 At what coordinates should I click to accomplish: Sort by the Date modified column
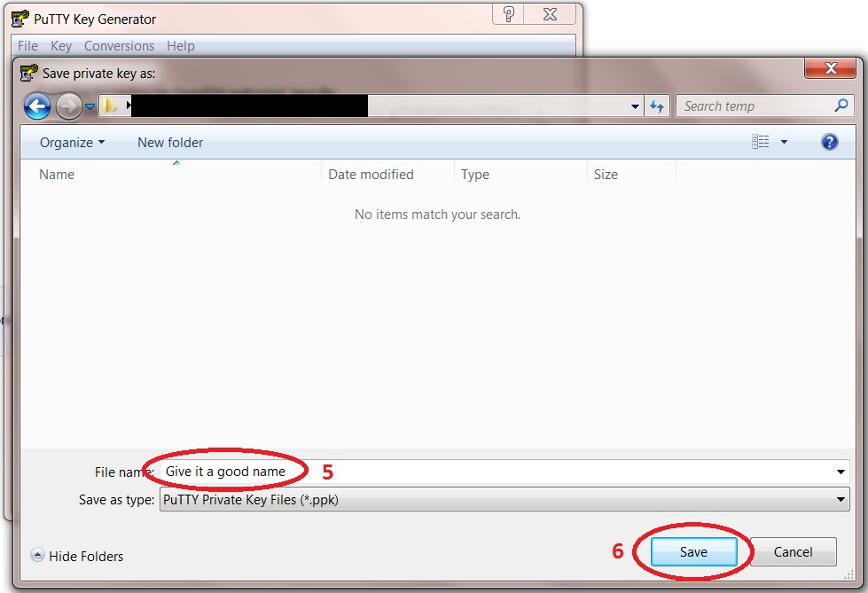click(371, 175)
